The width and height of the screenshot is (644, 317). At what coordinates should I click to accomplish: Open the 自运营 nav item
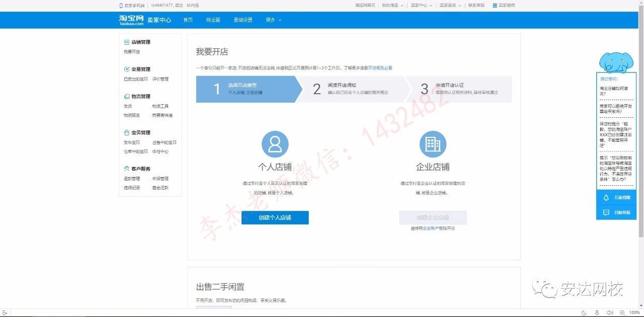coord(213,20)
